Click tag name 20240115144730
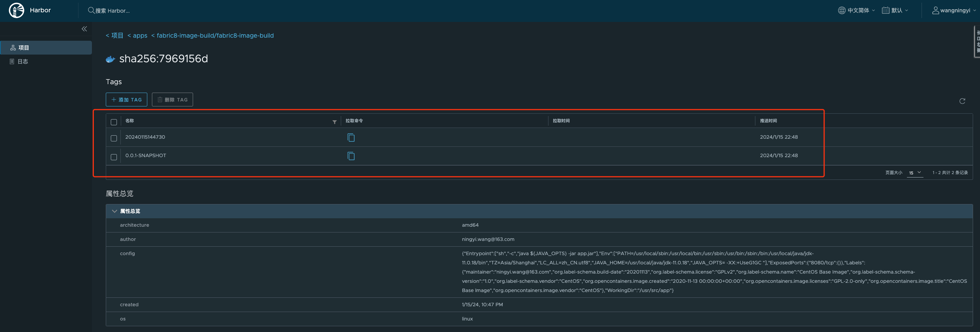980x332 pixels. pyautogui.click(x=145, y=137)
